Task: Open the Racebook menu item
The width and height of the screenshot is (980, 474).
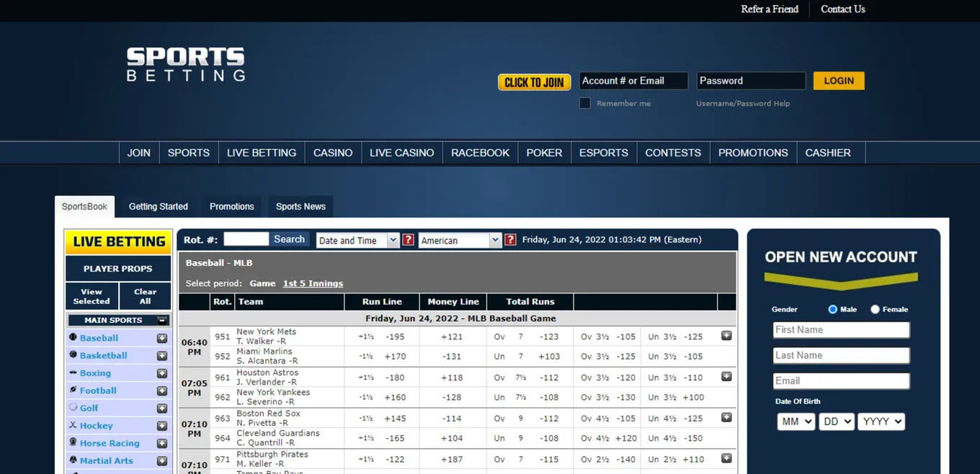Action: (480, 153)
